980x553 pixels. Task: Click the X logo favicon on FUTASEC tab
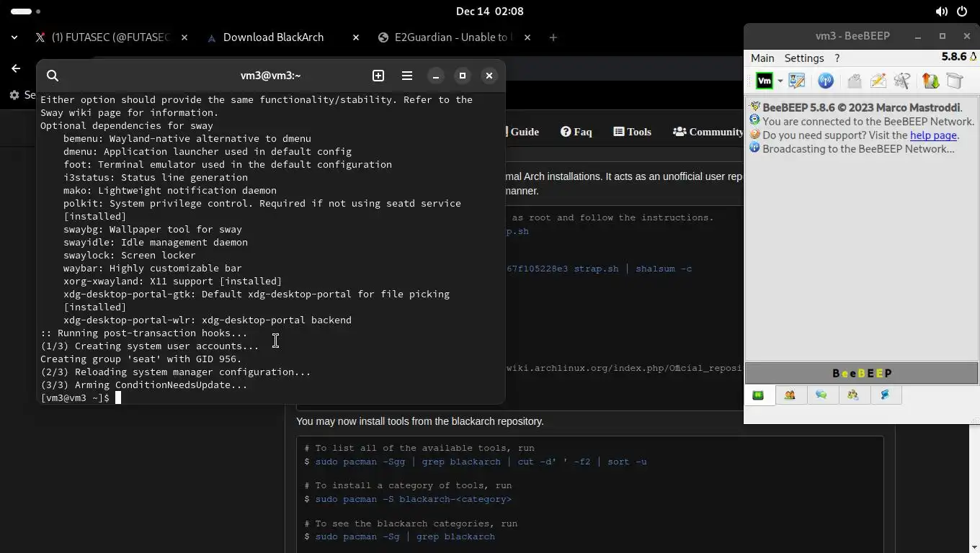coord(40,37)
